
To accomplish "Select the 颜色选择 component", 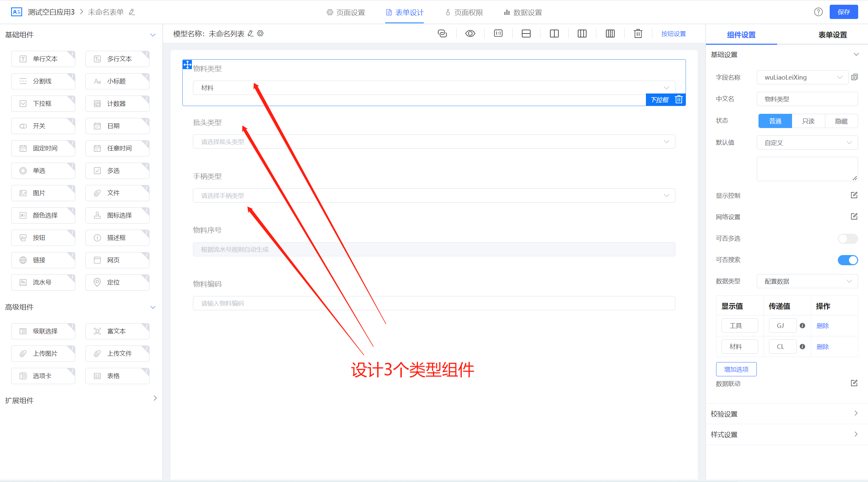I will pos(43,215).
